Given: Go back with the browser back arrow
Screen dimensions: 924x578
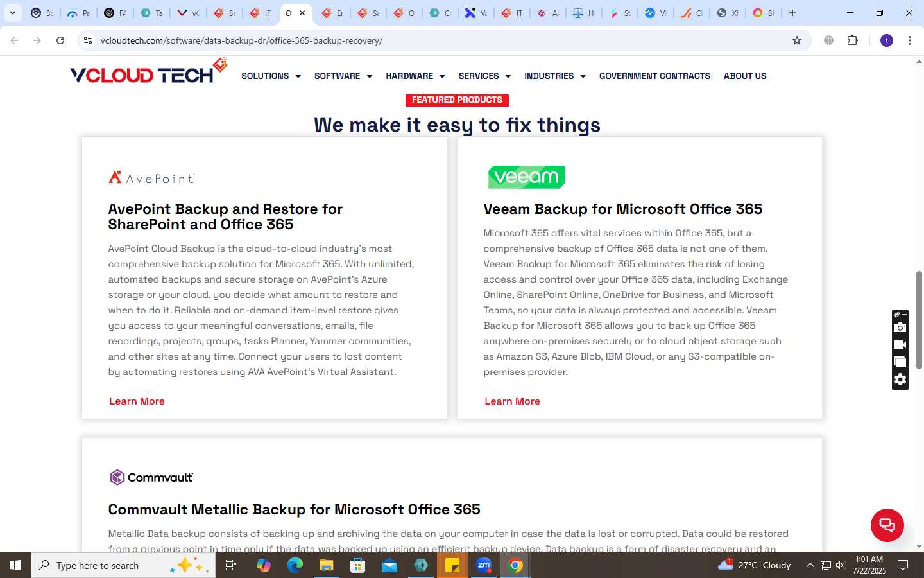Looking at the screenshot, I should tap(14, 40).
